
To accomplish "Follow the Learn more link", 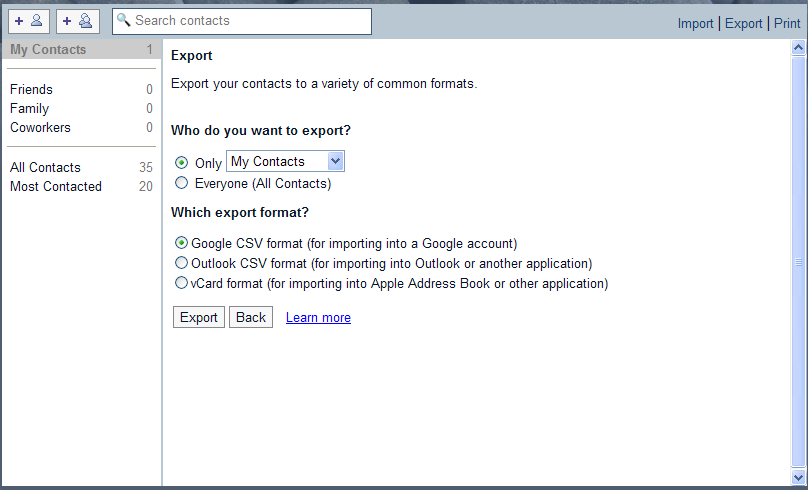I will (x=318, y=317).
